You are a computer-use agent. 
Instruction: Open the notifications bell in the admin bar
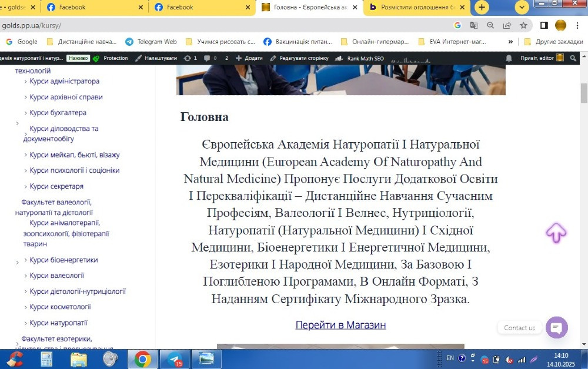(x=509, y=58)
